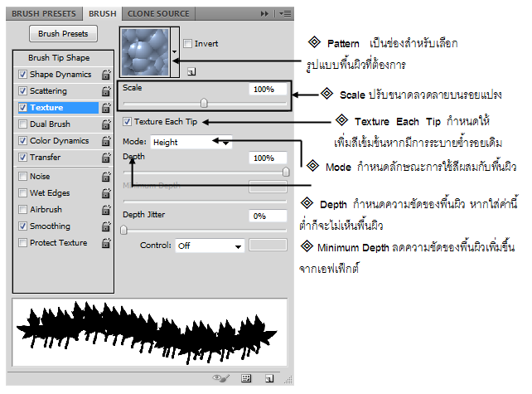Disable the Texture checkbox
Image resolution: width=532 pixels, height=394 pixels.
(x=22, y=108)
